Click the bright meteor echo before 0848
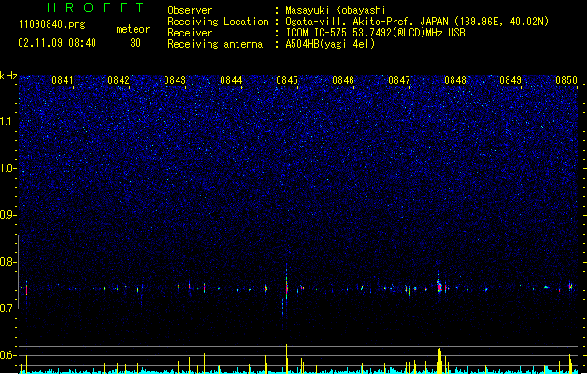 tap(440, 287)
